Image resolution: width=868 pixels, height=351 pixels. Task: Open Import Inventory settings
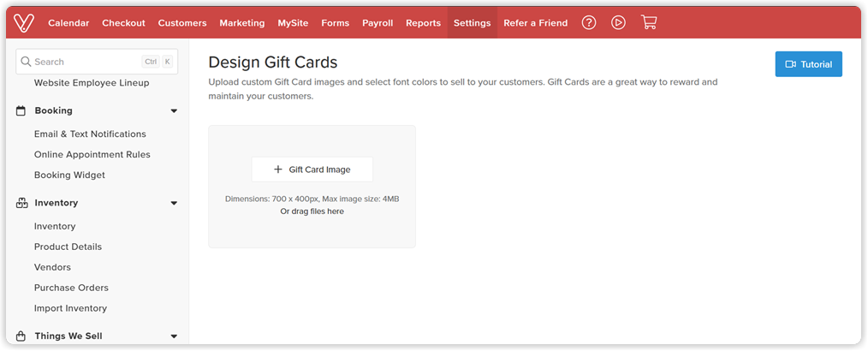[x=70, y=308]
